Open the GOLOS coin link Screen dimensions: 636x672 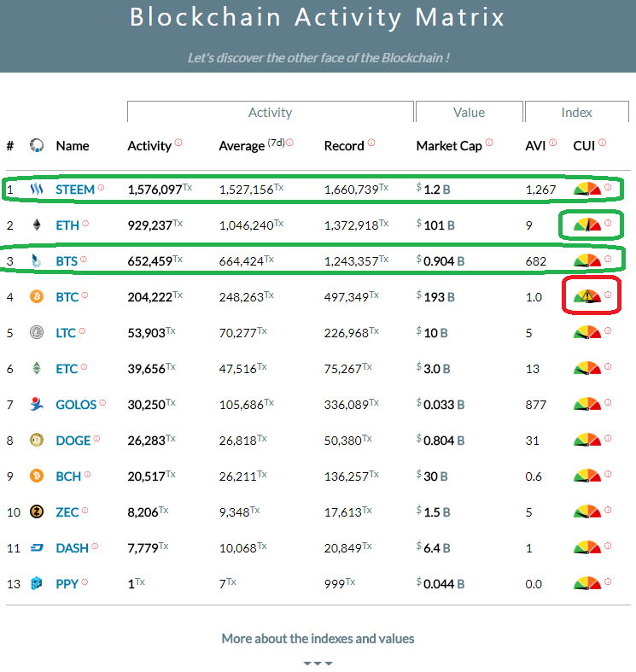pyautogui.click(x=76, y=405)
